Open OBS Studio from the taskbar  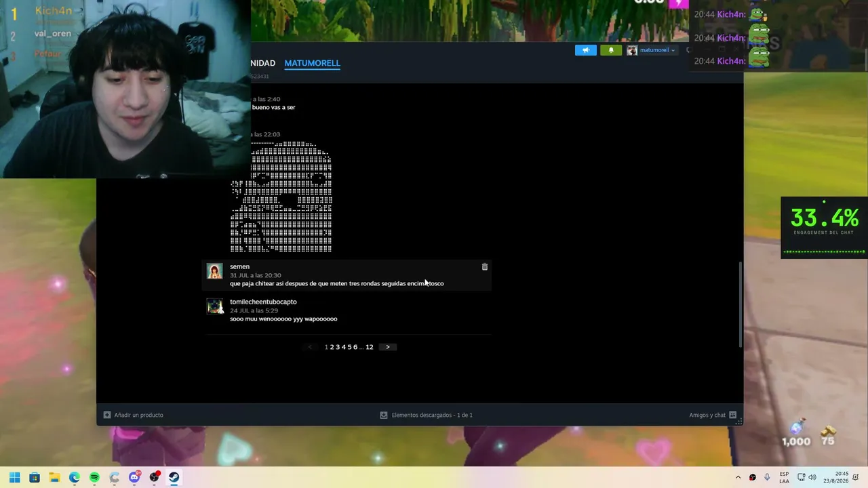pos(155,477)
